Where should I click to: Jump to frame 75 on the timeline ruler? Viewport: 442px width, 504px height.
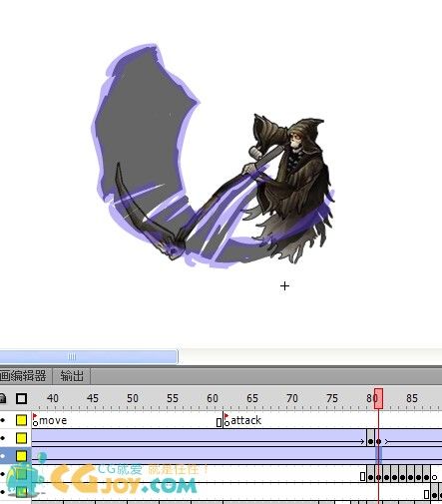[x=332, y=398]
